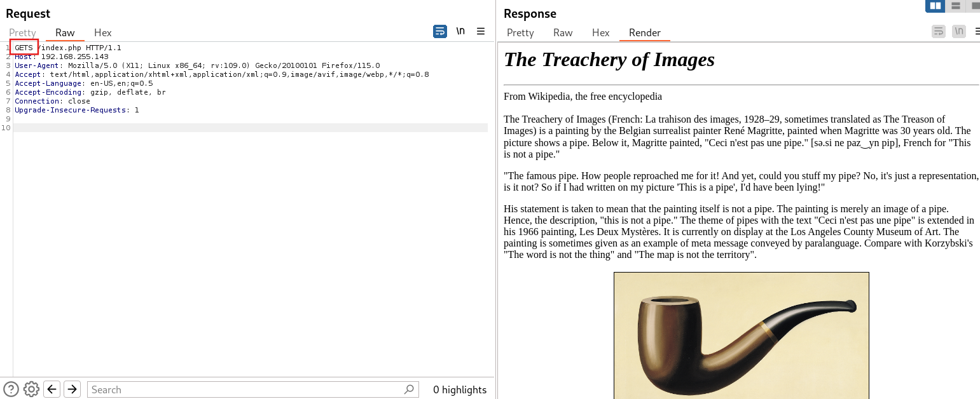Open the Request panel hamburger options menu
The image size is (980, 399).
(481, 31)
